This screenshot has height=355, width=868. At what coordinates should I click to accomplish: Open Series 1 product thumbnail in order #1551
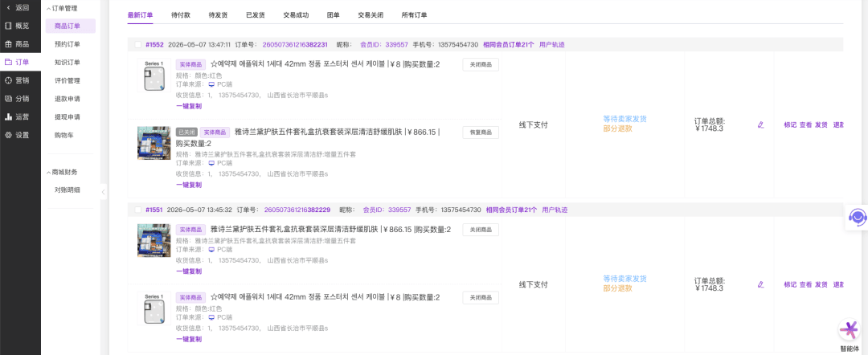pos(154,308)
